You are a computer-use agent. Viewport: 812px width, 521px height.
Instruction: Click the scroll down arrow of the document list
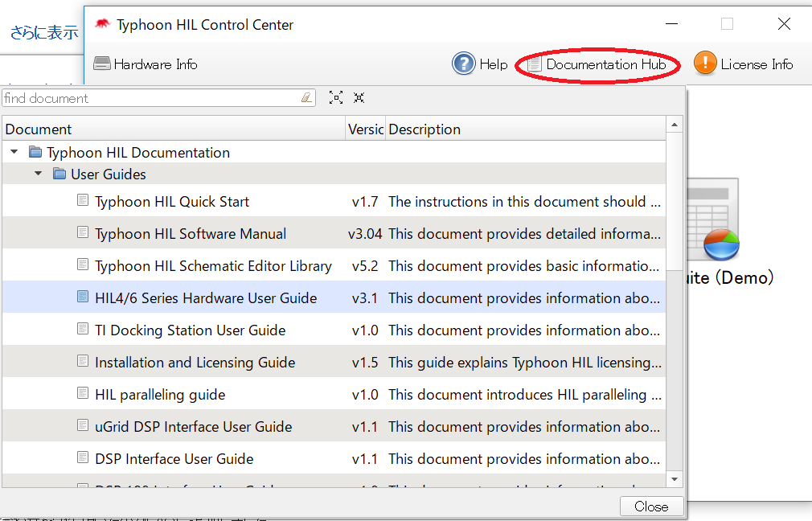(675, 479)
